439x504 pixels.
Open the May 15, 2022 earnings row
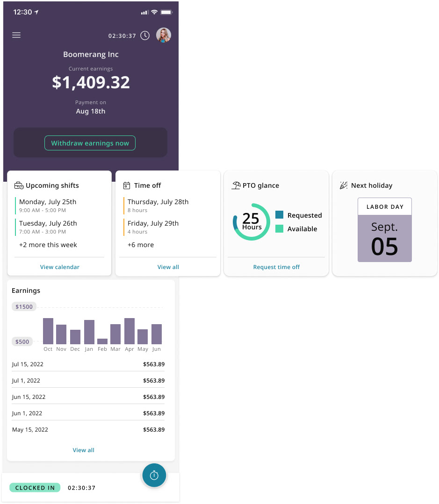point(88,430)
